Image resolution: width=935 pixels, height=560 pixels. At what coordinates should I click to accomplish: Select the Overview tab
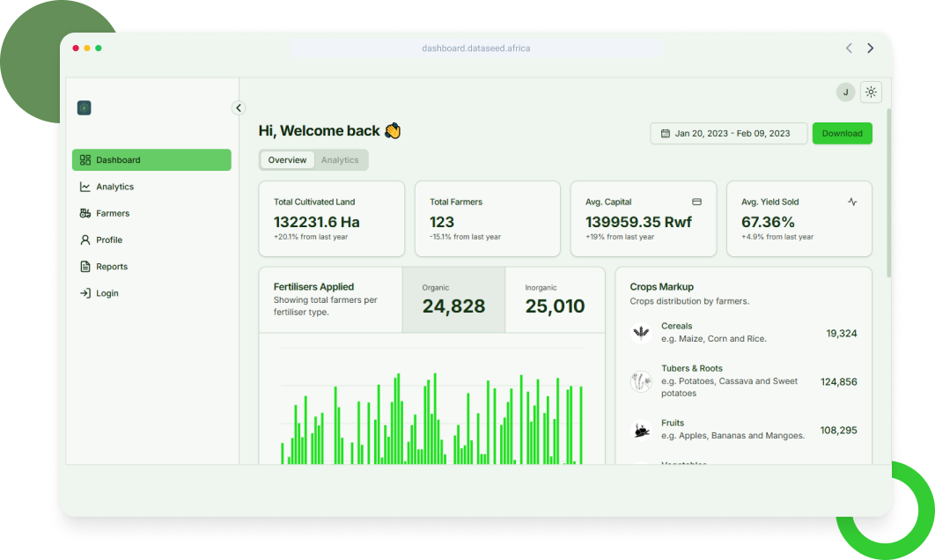287,160
